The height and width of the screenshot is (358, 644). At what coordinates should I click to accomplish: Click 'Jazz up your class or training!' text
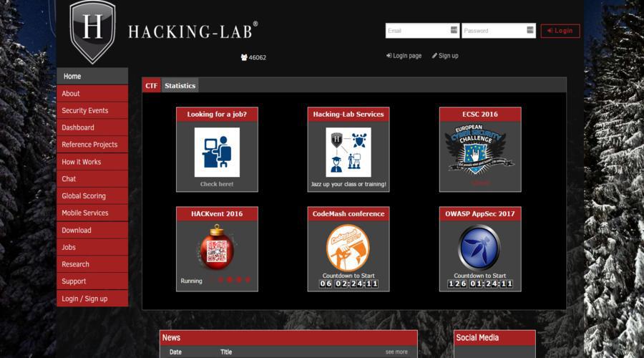(x=348, y=184)
